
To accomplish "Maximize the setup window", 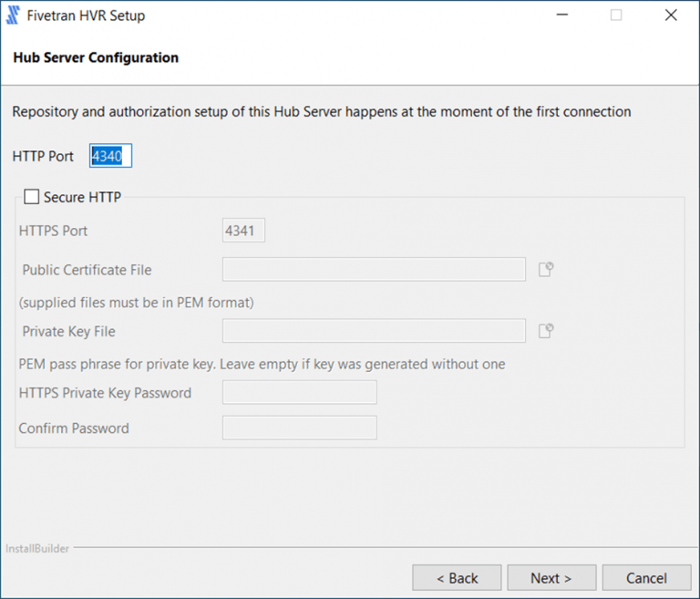I will point(616,15).
